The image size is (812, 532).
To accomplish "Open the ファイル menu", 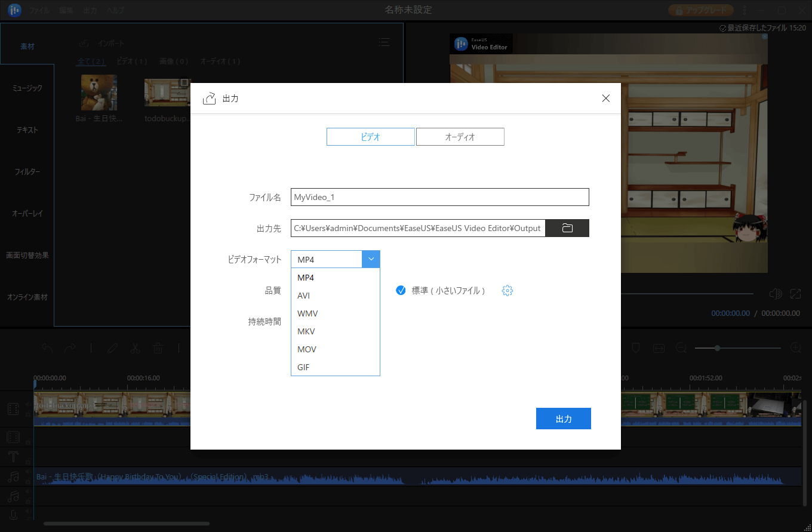I will (39, 11).
